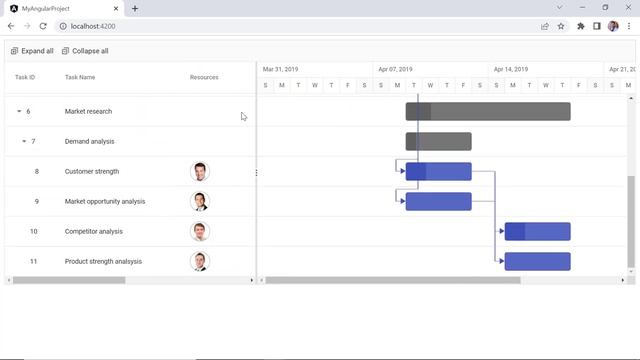Open the Chrome profile avatar
This screenshot has height=360, width=640.
click(x=613, y=26)
